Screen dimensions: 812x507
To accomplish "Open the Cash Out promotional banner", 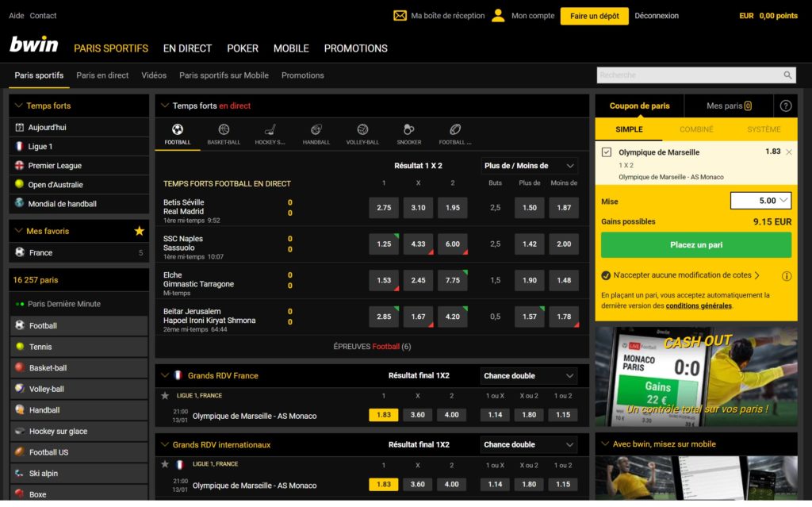I will click(x=696, y=376).
